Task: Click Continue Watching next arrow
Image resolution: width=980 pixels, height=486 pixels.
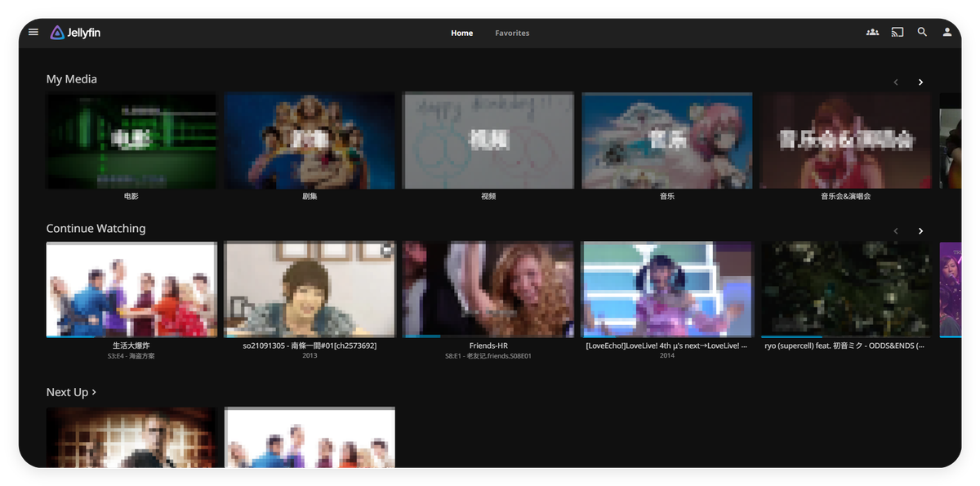Action: [920, 231]
